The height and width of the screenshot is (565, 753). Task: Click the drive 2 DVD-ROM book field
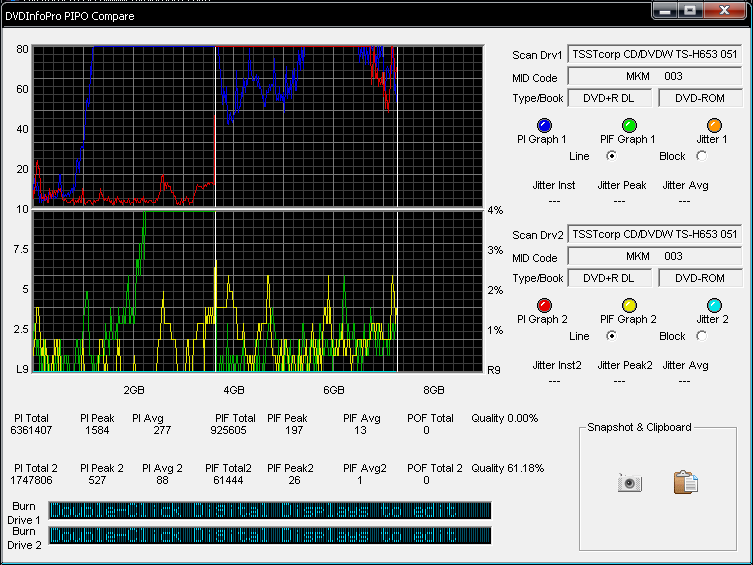point(700,278)
